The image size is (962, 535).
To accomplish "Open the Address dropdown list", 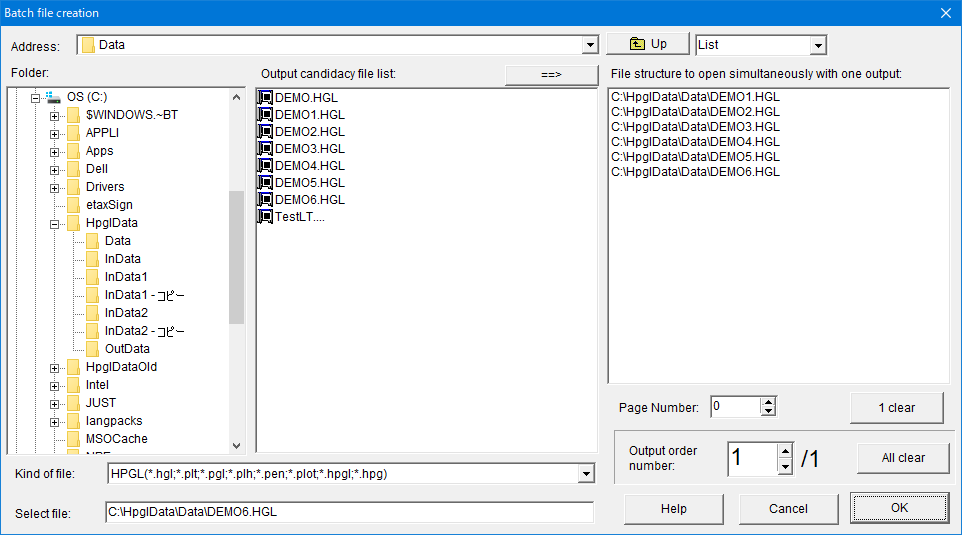I will tap(589, 46).
